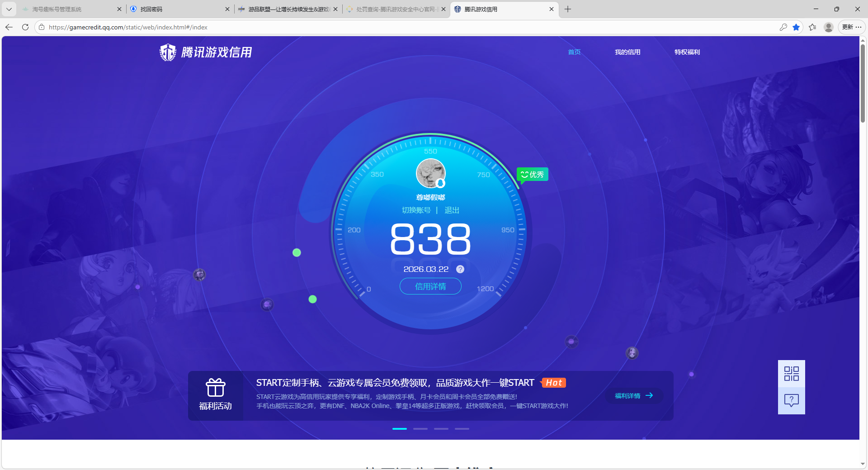Open the 更新 browser menu
The height and width of the screenshot is (470, 868).
852,27
